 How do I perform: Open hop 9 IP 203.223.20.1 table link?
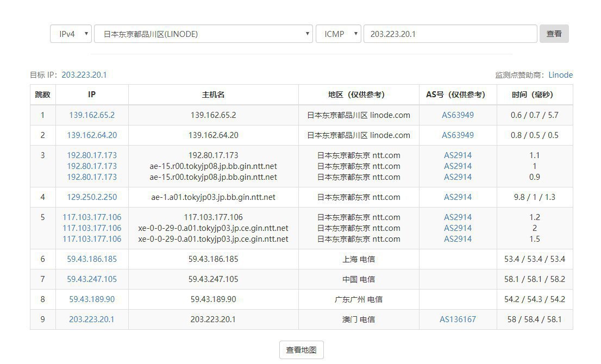click(92, 319)
